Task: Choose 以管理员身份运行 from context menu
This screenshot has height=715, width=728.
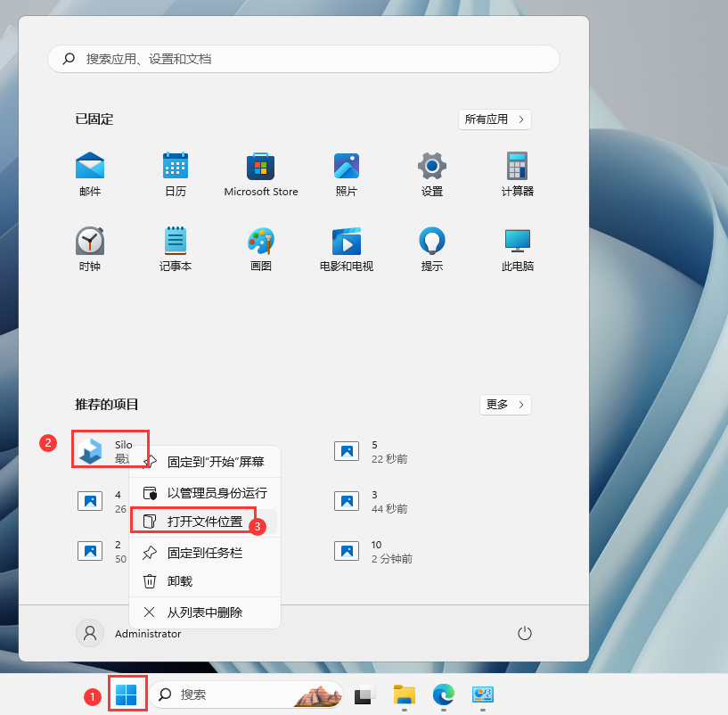Action: pyautogui.click(x=205, y=493)
